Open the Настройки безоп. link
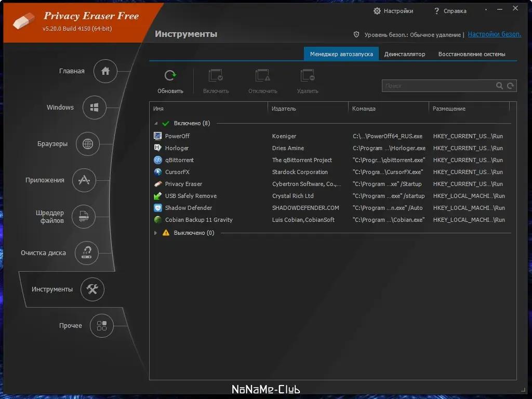The width and height of the screenshot is (532, 399). [494, 34]
